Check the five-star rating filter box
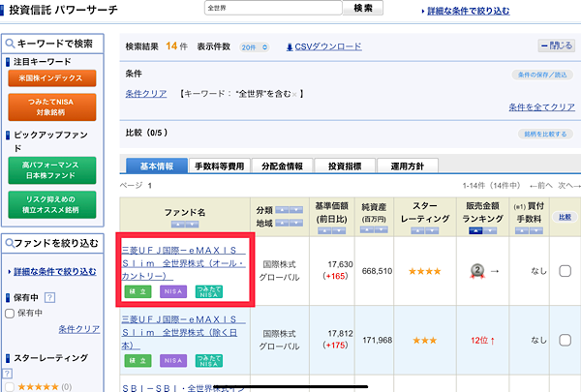This screenshot has width=581, height=392. pos(10,387)
